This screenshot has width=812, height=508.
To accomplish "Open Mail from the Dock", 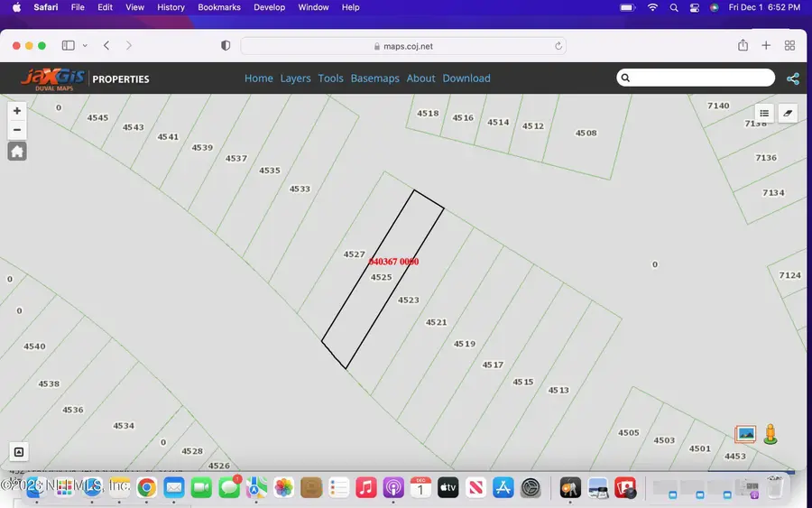I will pos(174,487).
